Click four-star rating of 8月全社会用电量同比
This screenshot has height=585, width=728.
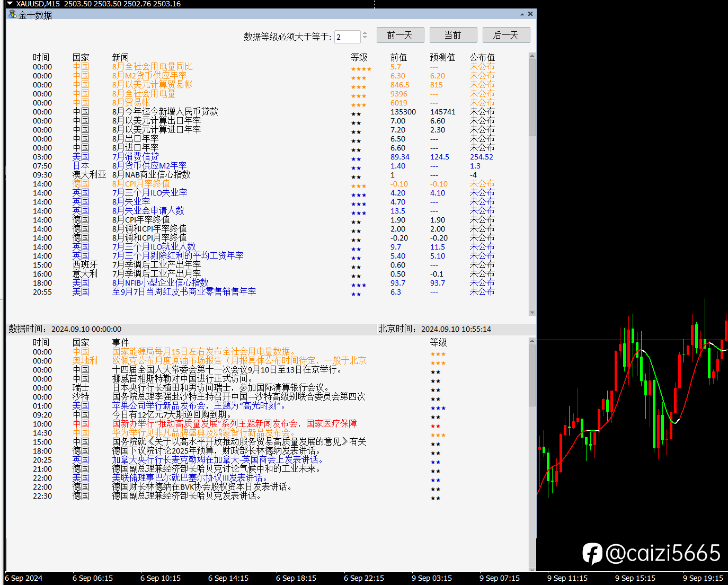click(361, 69)
